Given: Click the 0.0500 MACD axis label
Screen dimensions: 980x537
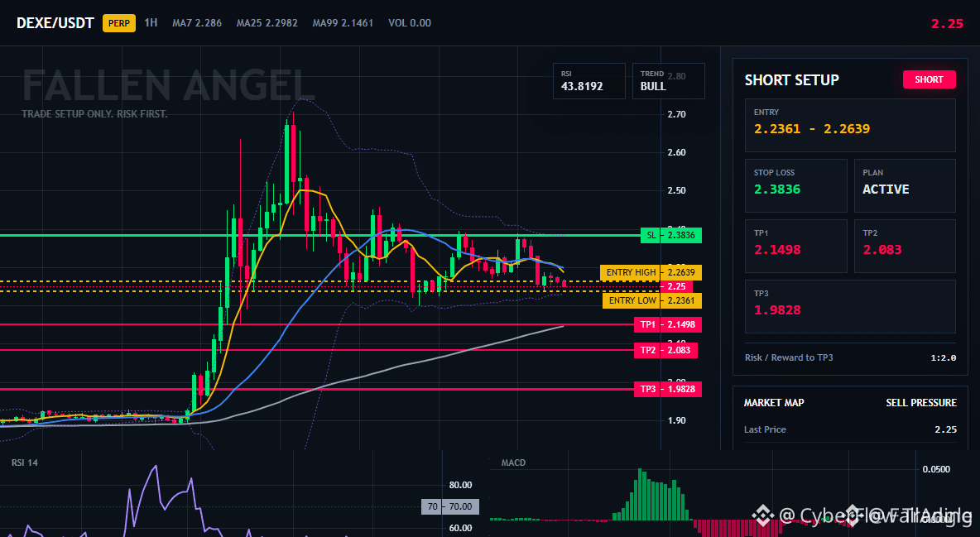Looking at the screenshot, I should pyautogui.click(x=936, y=469).
